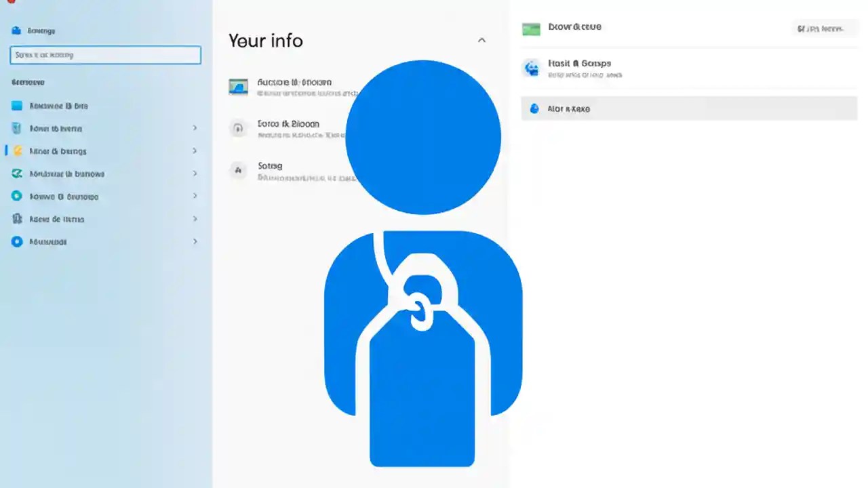Click inside the sidebar search field
The width and height of the screenshot is (868, 488).
point(105,55)
